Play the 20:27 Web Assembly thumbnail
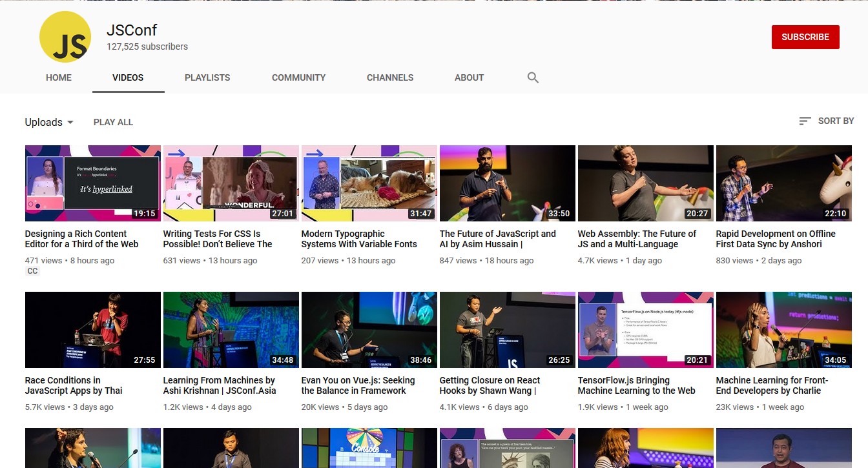 click(646, 183)
